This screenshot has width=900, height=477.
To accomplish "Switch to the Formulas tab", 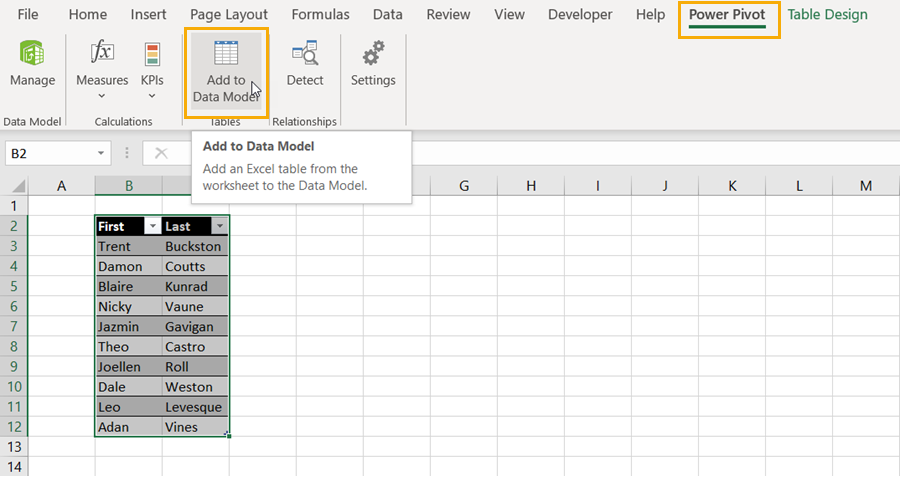I will pyautogui.click(x=320, y=14).
